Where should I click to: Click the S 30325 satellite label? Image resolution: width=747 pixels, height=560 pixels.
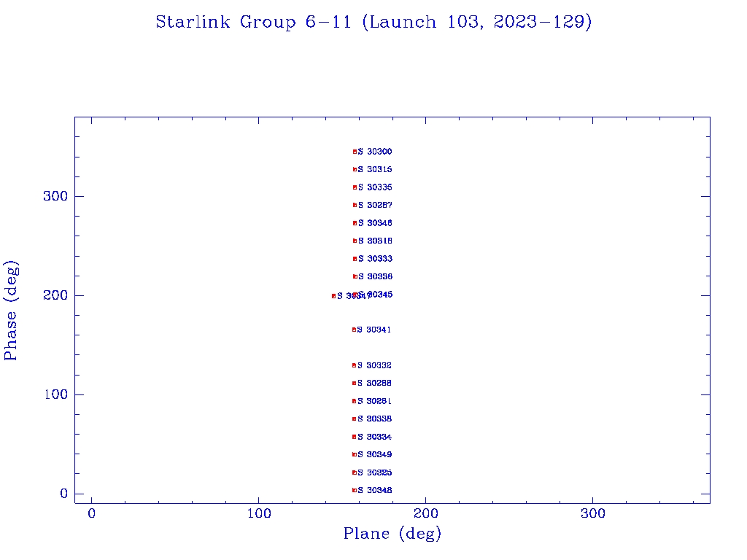pos(375,472)
